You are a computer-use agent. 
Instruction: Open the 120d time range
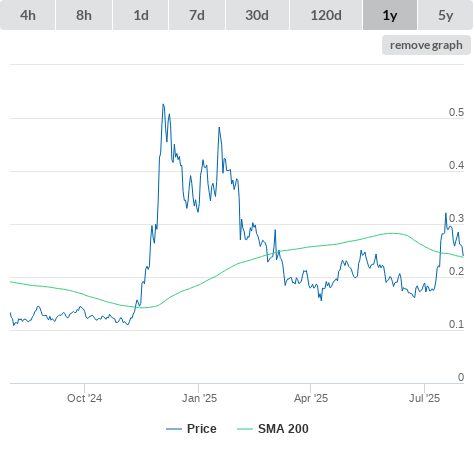326,15
